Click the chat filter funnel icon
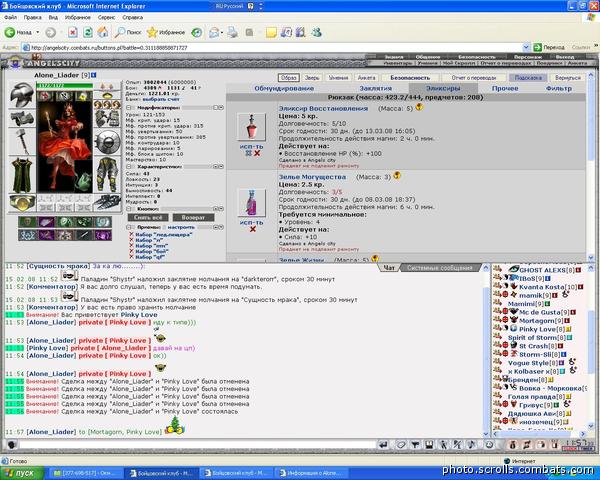Screen dimensions: 600x480 tap(415, 445)
